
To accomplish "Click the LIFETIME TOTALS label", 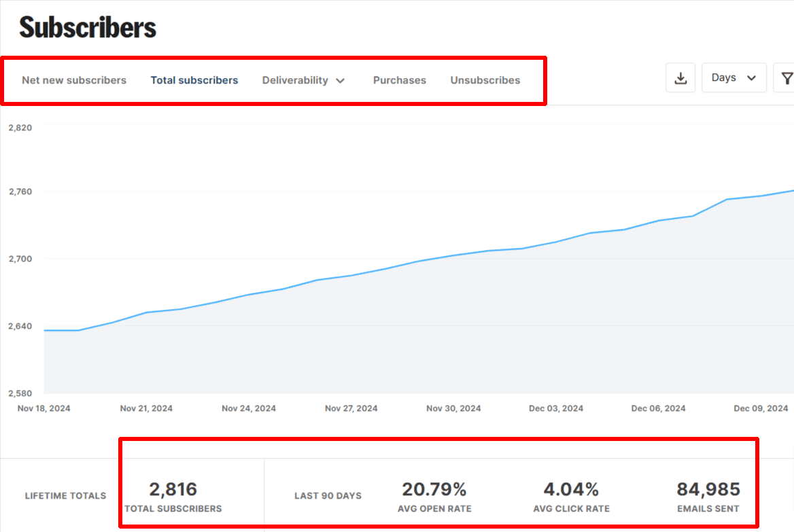I will (x=65, y=496).
